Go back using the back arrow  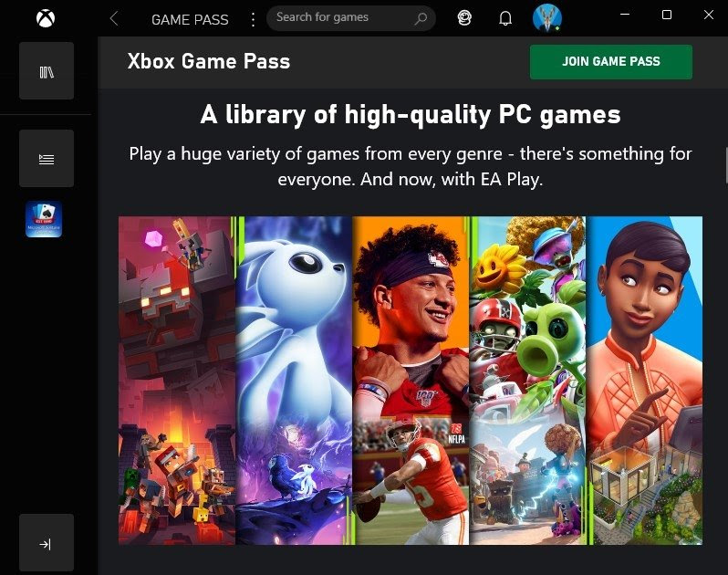[x=114, y=19]
